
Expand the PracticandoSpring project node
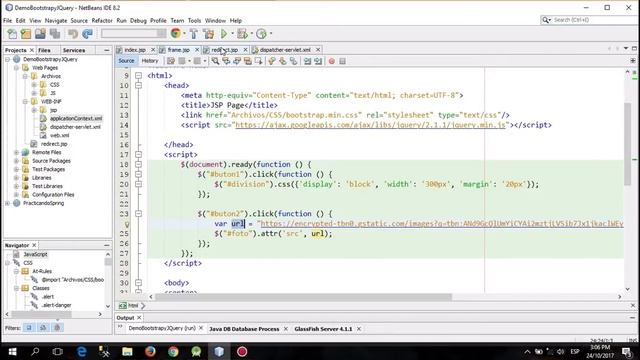[x=7, y=203]
